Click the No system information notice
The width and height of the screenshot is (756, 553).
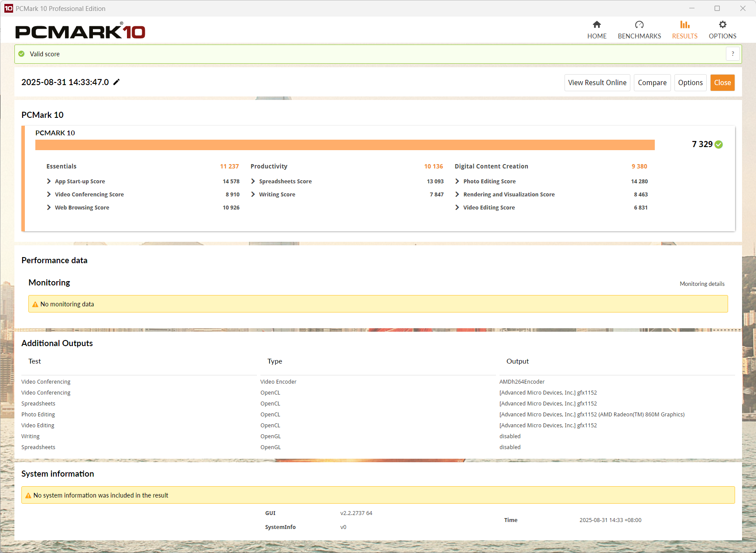tap(378, 495)
